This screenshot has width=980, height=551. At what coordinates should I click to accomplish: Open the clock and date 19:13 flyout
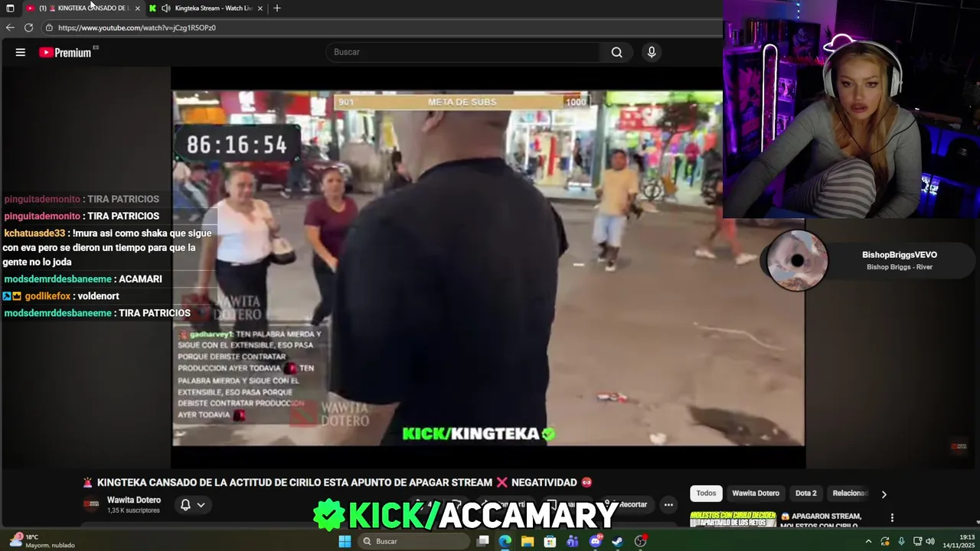tap(957, 541)
